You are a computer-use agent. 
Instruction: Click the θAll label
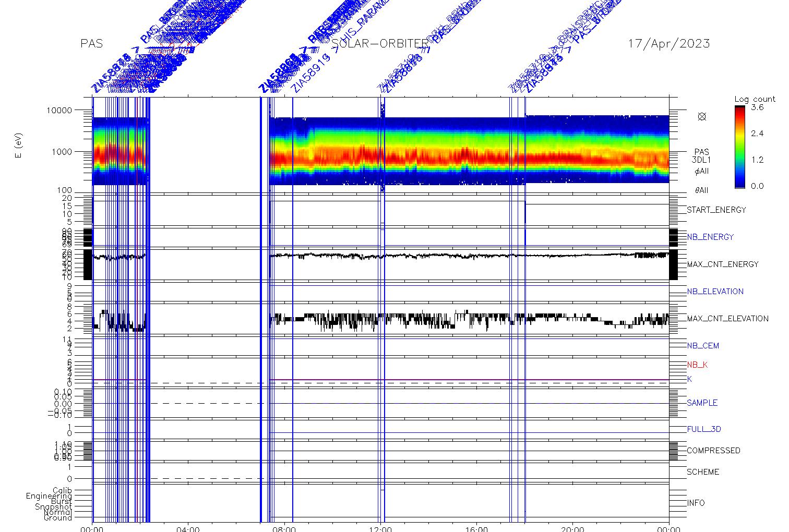click(x=701, y=190)
